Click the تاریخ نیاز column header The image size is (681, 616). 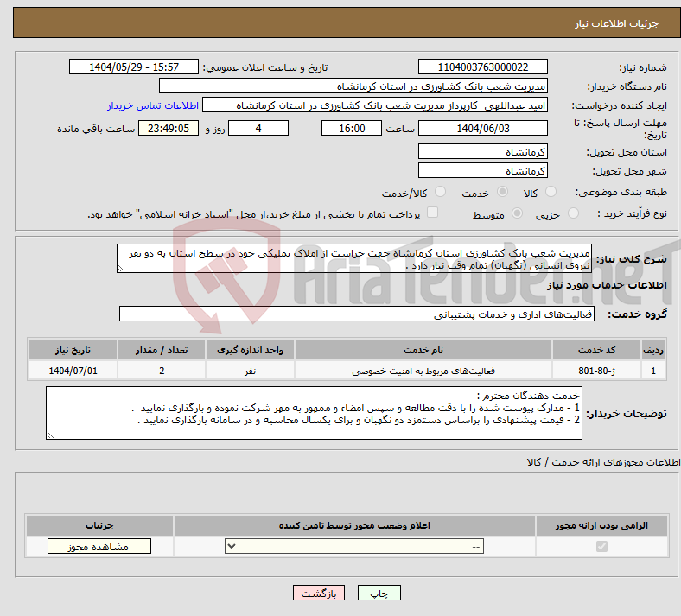click(x=73, y=350)
